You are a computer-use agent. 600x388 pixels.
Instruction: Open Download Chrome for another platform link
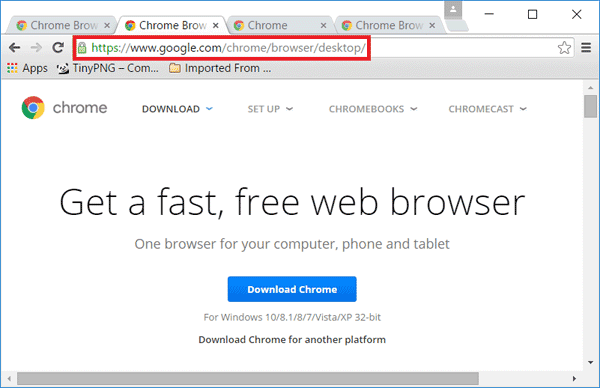coord(292,340)
